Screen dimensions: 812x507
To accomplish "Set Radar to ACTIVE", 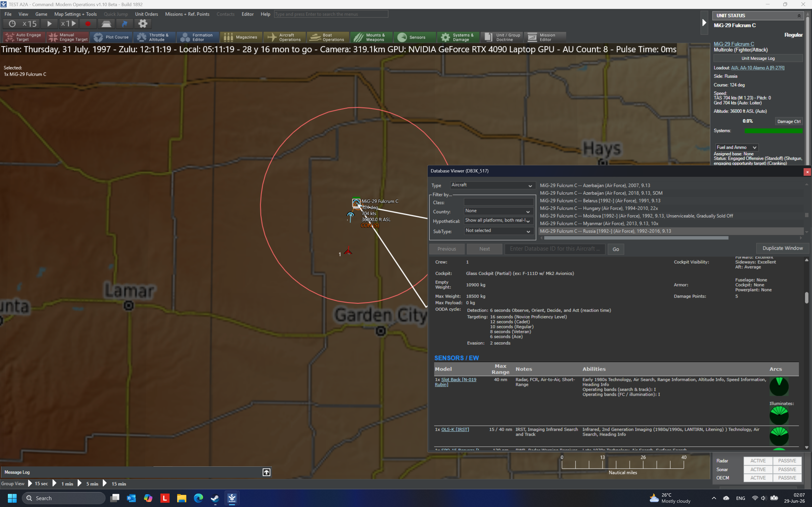I will [x=758, y=461].
